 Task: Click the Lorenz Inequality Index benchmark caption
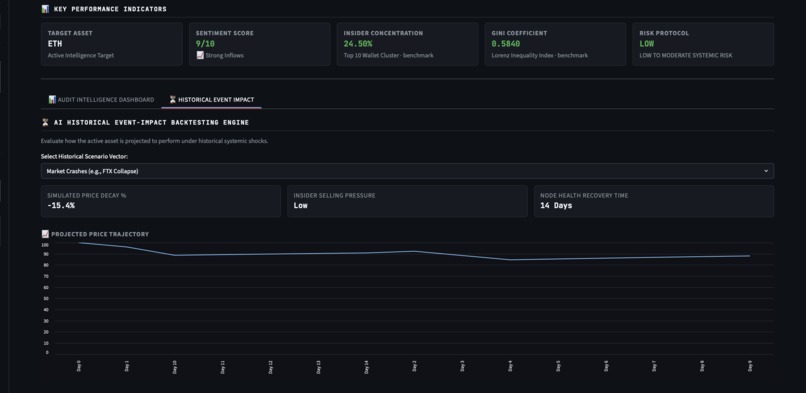click(x=540, y=55)
